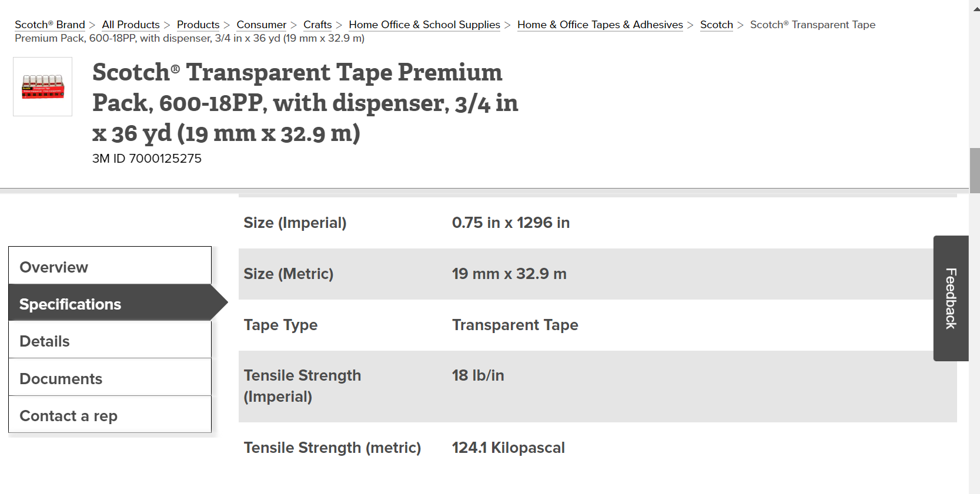Show the Documents tab

[x=110, y=377]
